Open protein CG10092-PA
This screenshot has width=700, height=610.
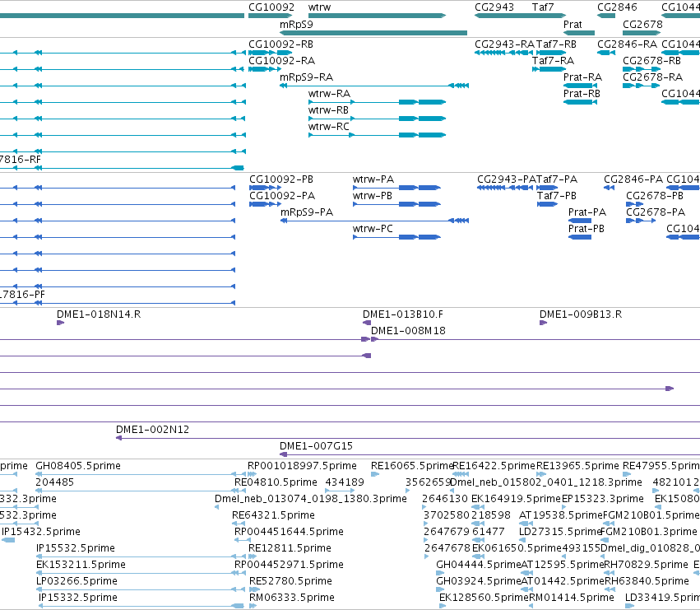coord(282,196)
